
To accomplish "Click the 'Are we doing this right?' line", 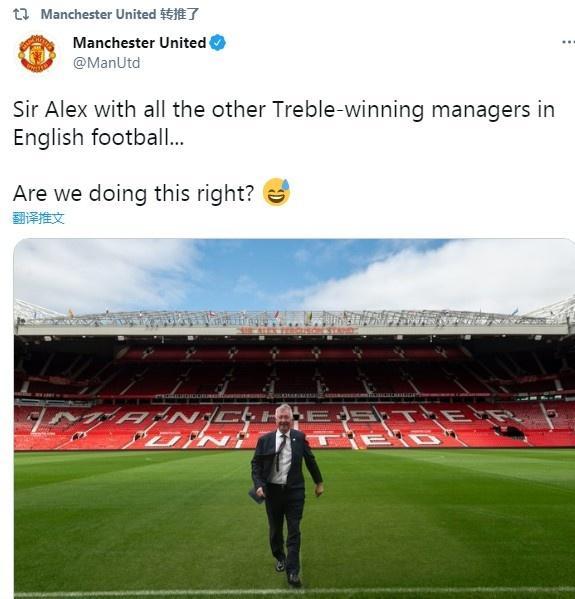I will click(x=133, y=194).
